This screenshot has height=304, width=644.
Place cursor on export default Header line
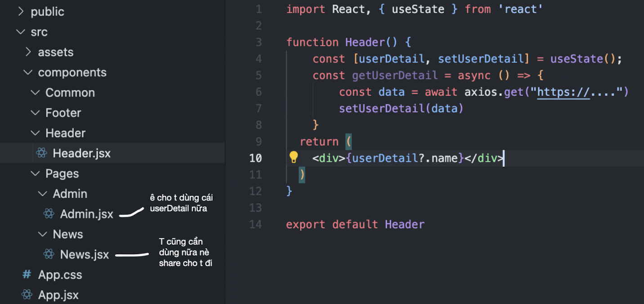click(x=355, y=224)
